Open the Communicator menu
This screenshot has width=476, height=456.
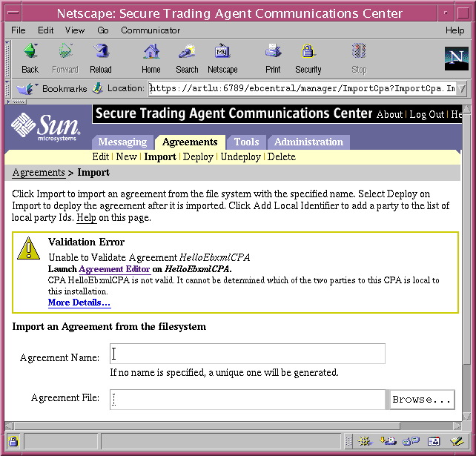tap(151, 30)
